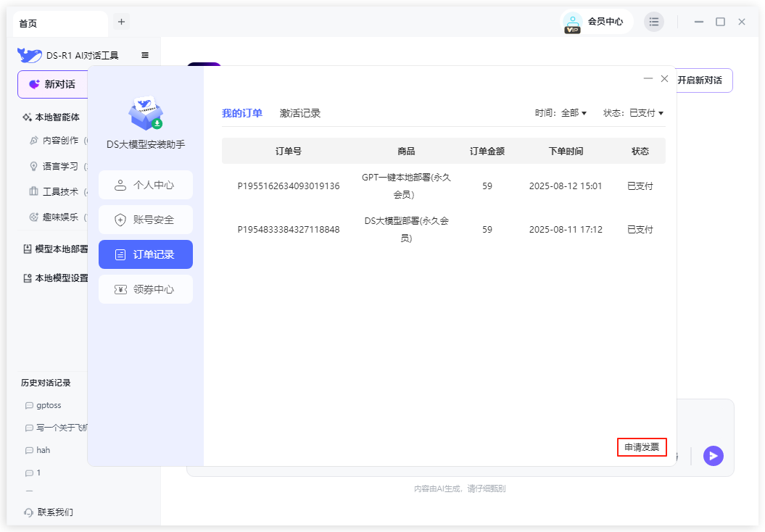The width and height of the screenshot is (765, 532).
Task: Click 历史对话记录 heading
Action: 46,383
